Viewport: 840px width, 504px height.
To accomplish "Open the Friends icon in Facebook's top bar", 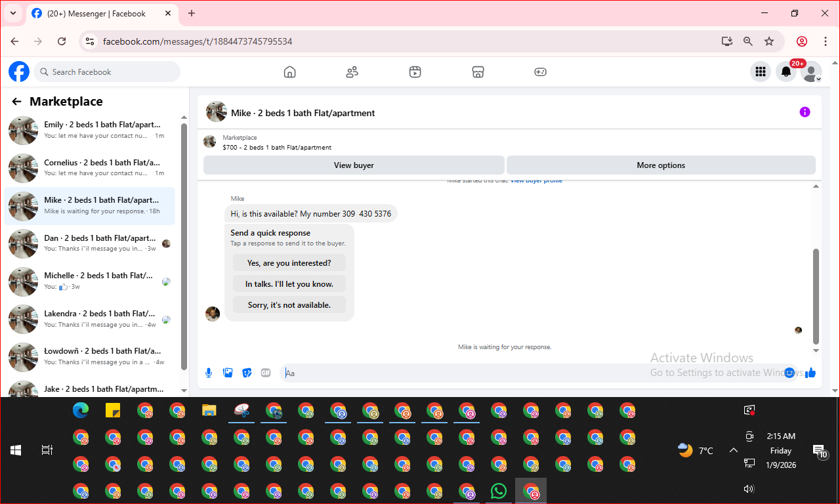I will point(352,72).
